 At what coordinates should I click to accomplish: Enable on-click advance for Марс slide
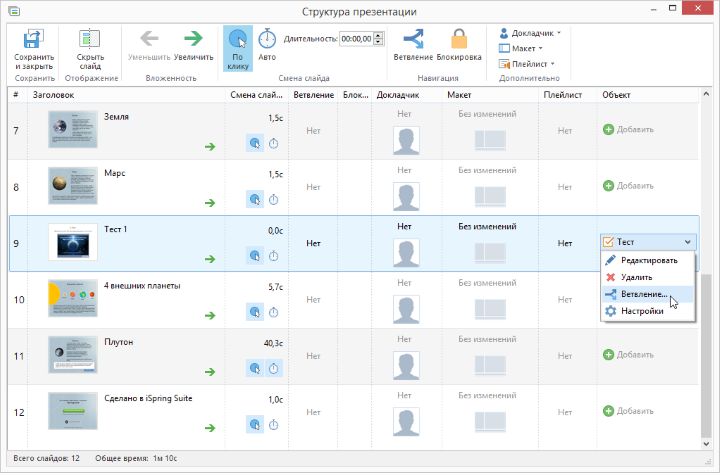(255, 200)
